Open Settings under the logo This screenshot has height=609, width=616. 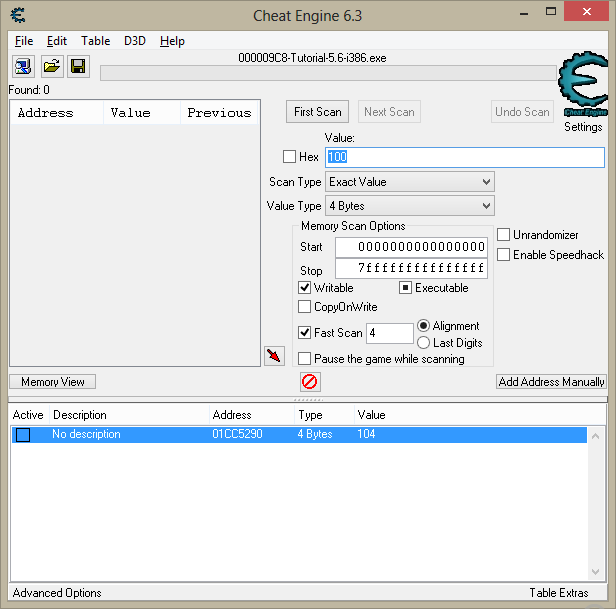(x=583, y=127)
